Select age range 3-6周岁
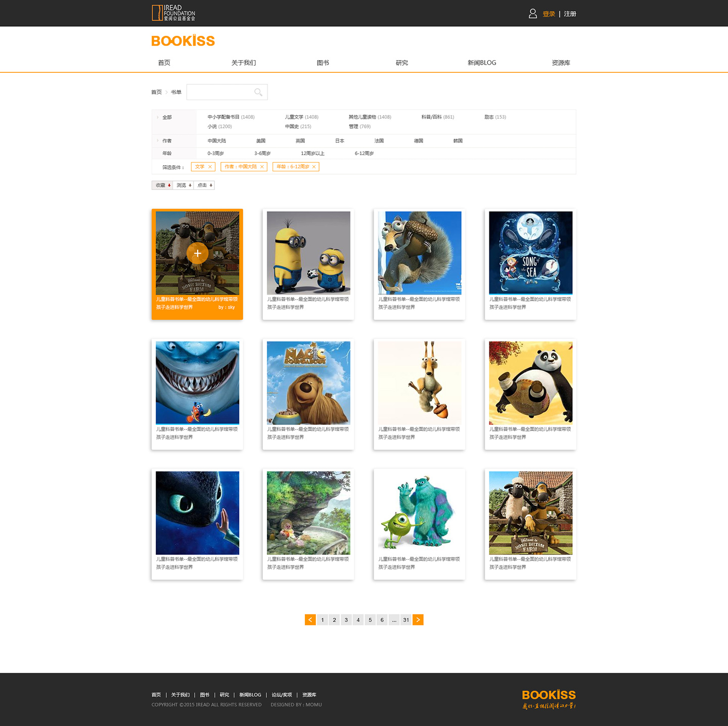Screen dimensions: 728x726 click(x=262, y=154)
